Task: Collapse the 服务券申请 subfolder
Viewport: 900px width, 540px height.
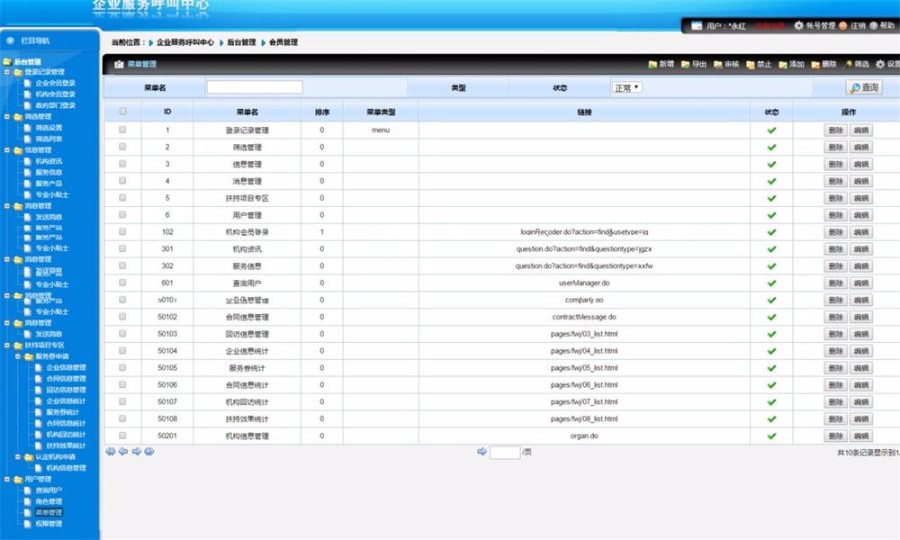Action: tap(18, 356)
